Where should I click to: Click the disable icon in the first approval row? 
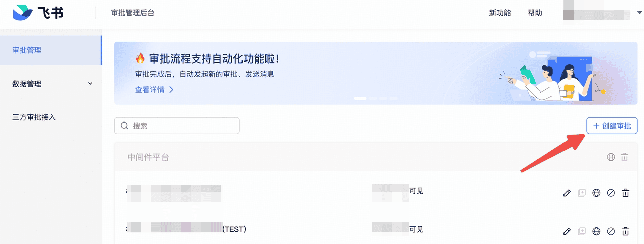tap(611, 193)
